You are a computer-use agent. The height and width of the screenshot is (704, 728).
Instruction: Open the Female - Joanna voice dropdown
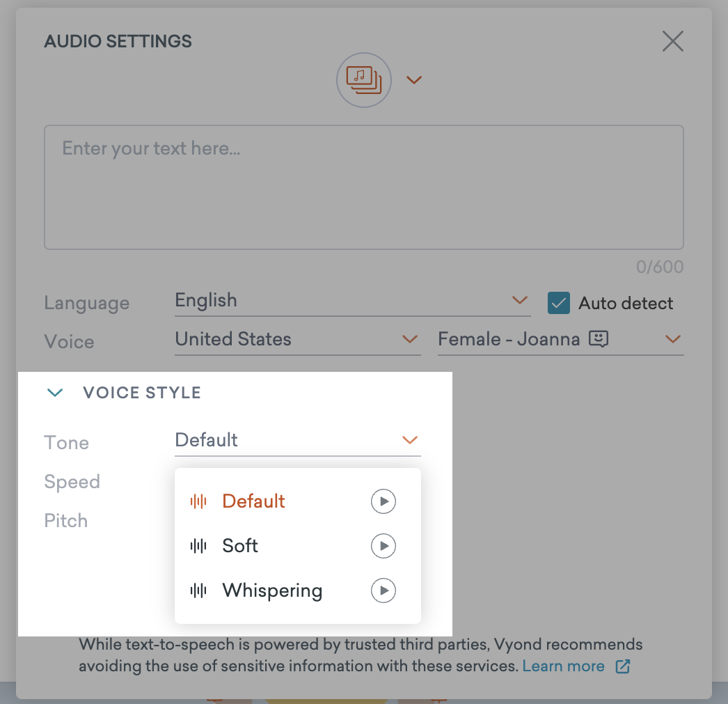point(672,339)
